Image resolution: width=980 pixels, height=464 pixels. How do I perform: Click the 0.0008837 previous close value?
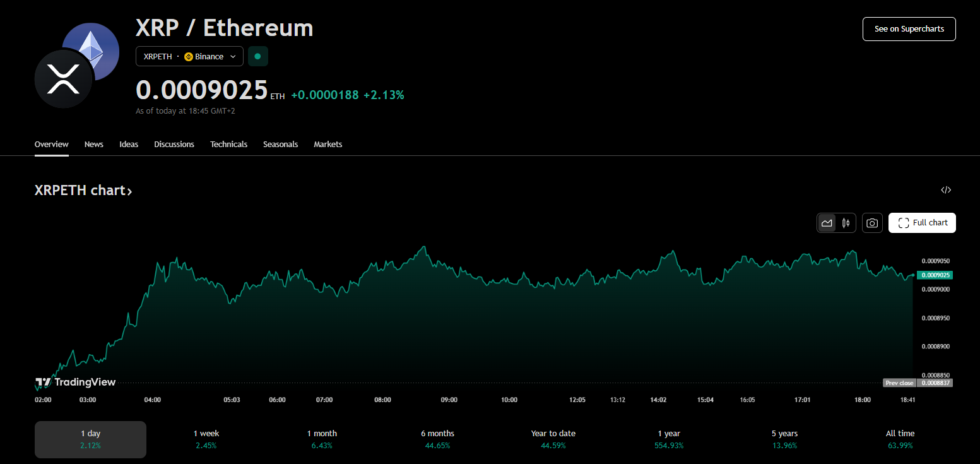(935, 383)
